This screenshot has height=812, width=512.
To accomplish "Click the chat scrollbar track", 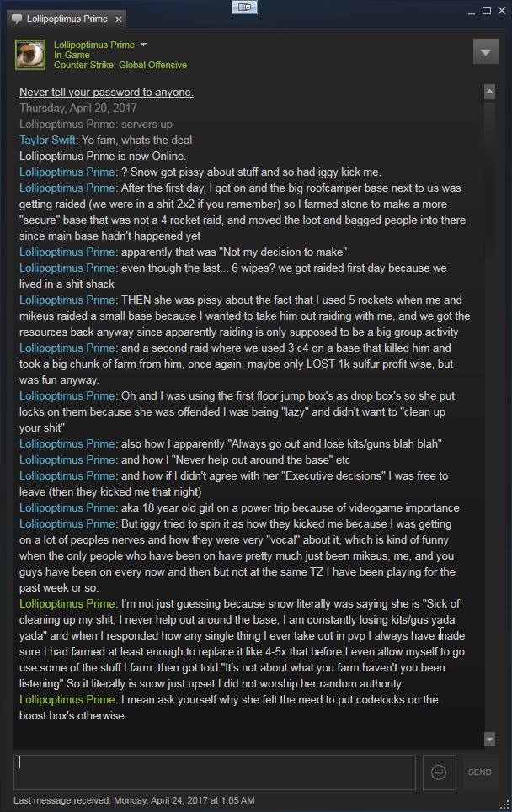I will (x=490, y=414).
